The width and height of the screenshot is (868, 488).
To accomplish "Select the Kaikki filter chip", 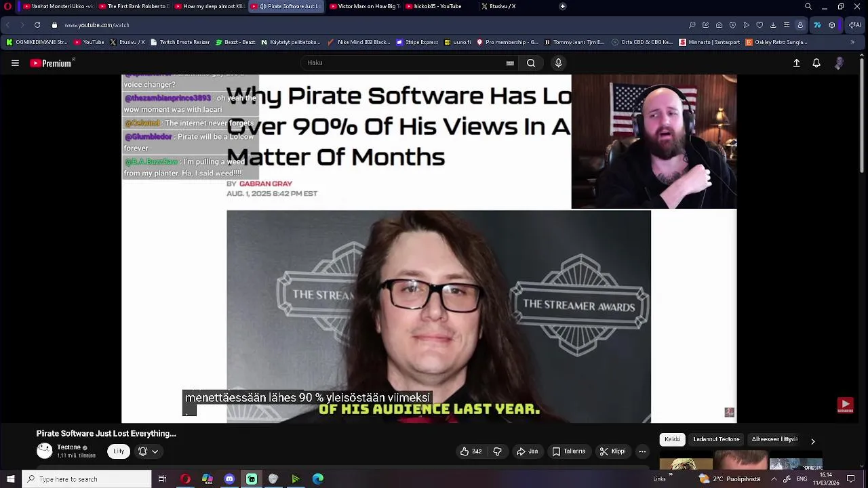I will point(673,439).
